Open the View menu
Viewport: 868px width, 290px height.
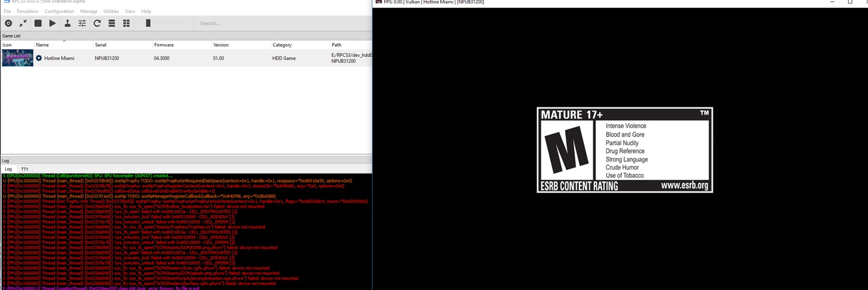130,11
